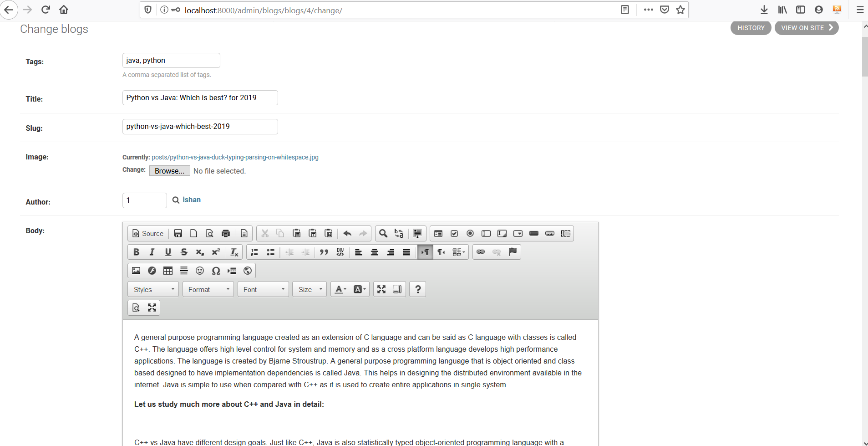Click the numbered list icon
Image resolution: width=868 pixels, height=446 pixels.
[254, 252]
